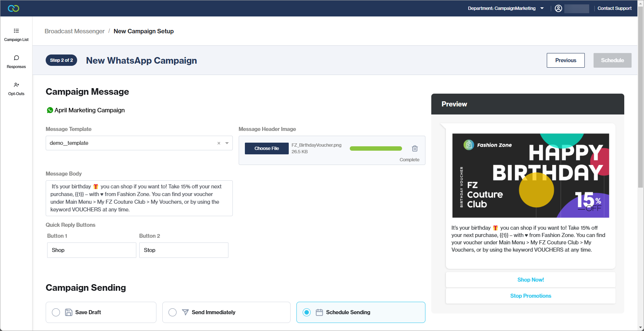Clear the demo_template selection
This screenshot has height=331, width=644.
point(219,143)
